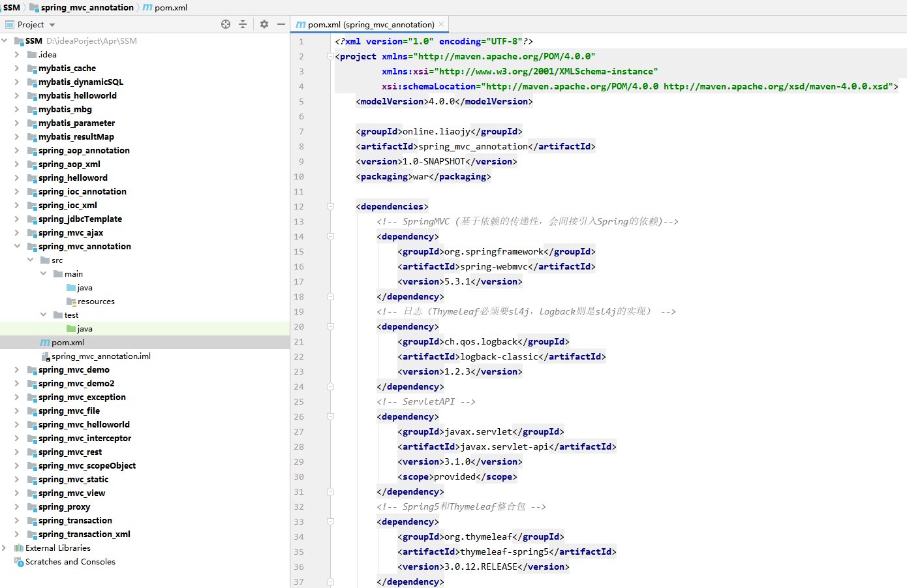Click the green java test folder icon

coord(71,329)
